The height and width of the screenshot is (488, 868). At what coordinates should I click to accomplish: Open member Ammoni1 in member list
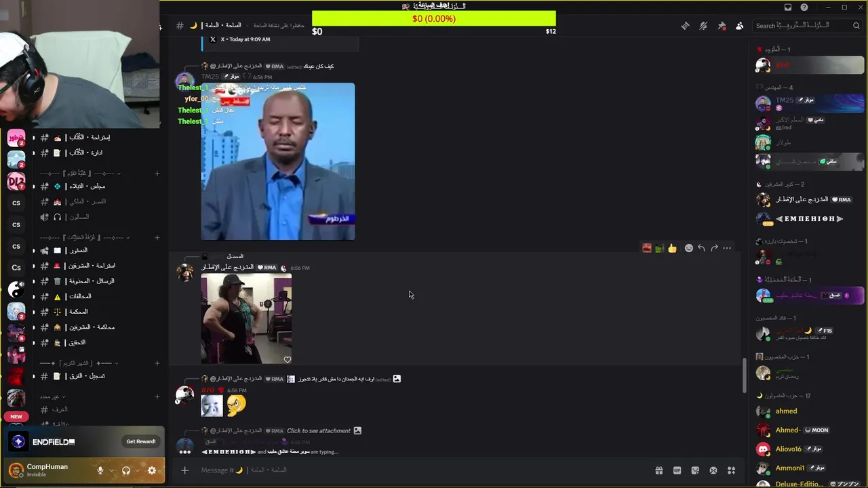point(810,468)
